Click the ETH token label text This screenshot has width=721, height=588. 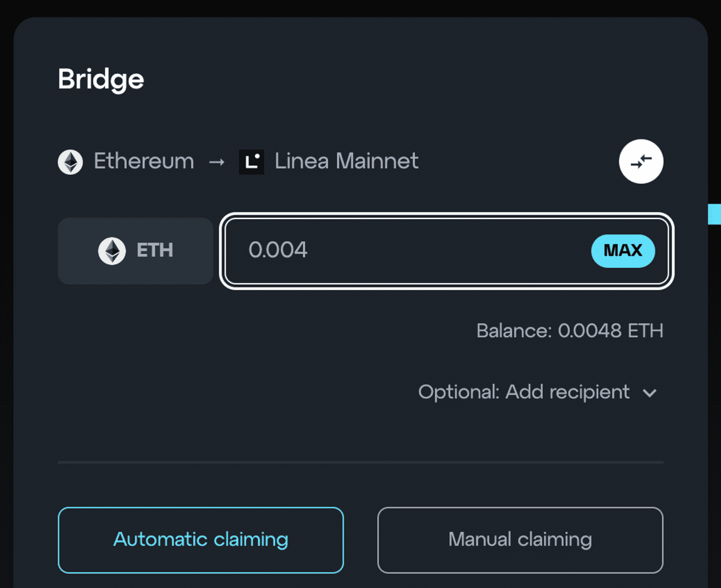[x=155, y=250]
